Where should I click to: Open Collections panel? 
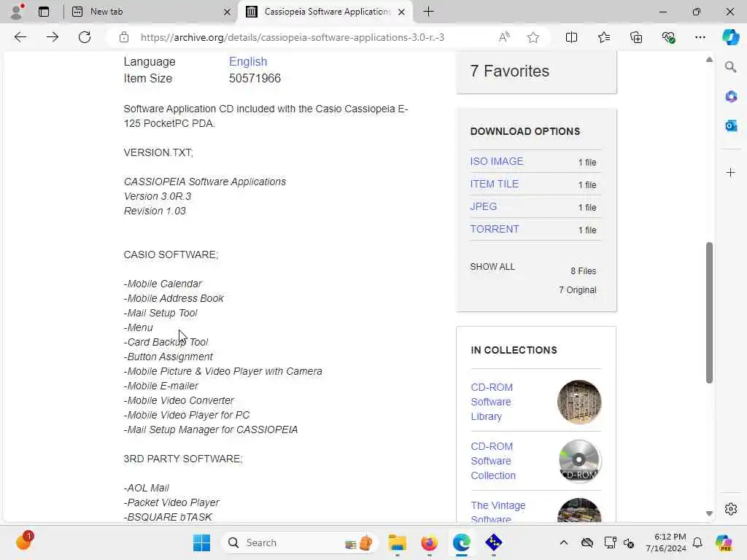pyautogui.click(x=636, y=37)
